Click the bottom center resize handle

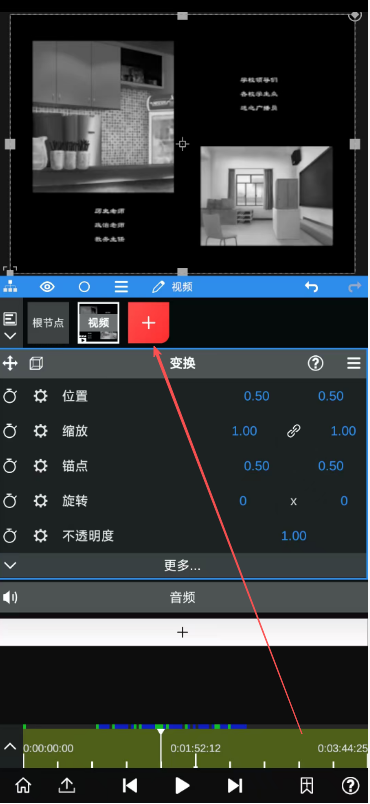[x=182, y=272]
